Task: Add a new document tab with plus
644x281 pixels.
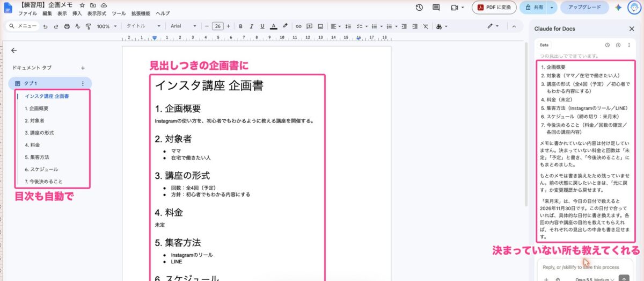Action: point(83,68)
